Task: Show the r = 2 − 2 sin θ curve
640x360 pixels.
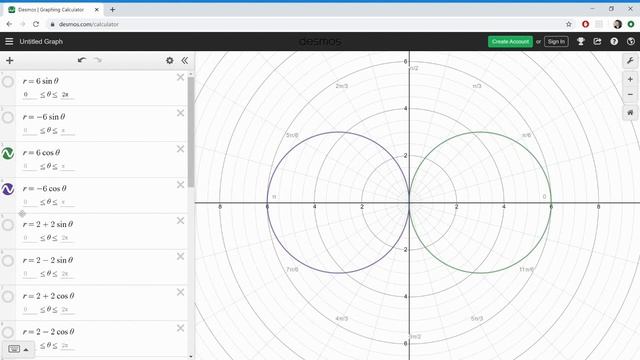Action: [x=8, y=261]
